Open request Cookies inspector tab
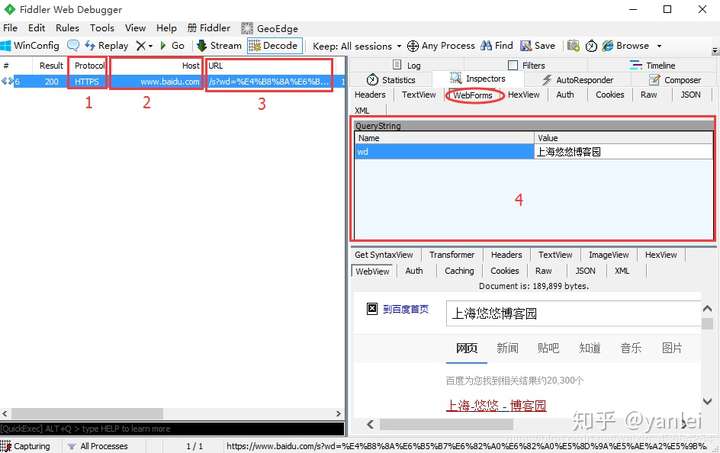This screenshot has width=720, height=453. [610, 95]
